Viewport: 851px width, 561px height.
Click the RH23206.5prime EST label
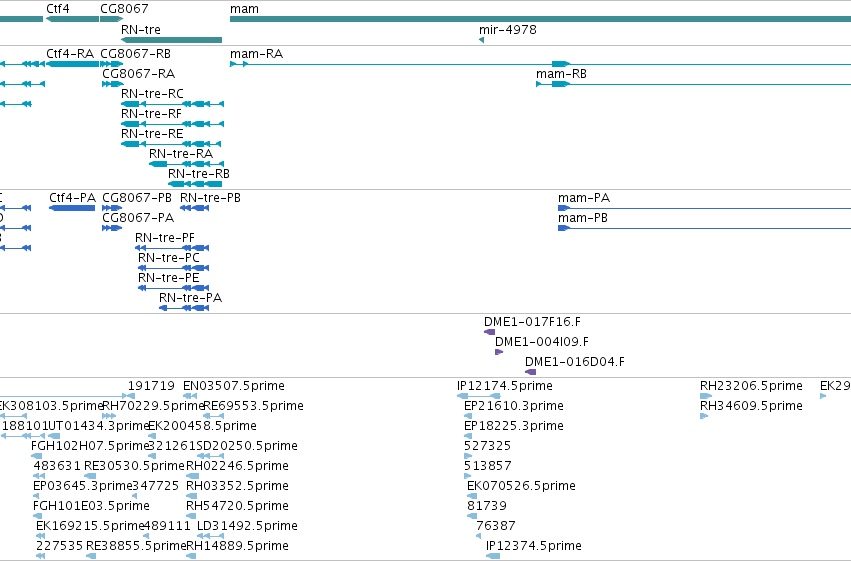[751, 386]
